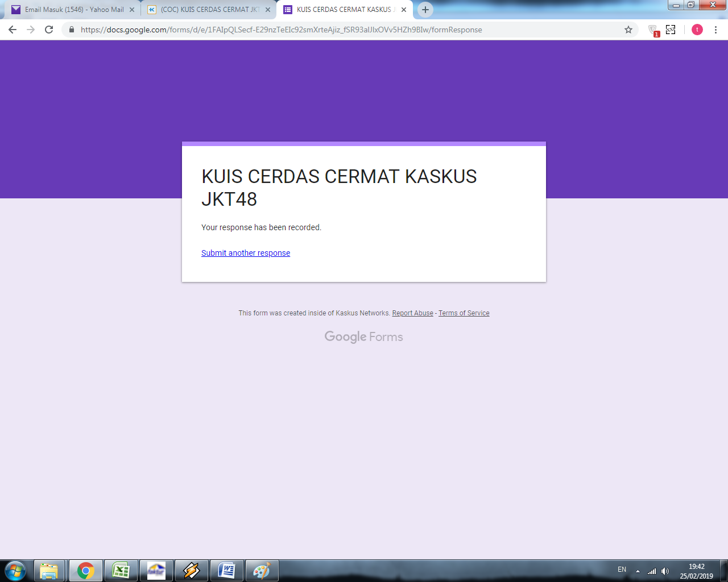728x582 pixels.
Task: Open the Chrome three-dot menu
Action: 715,30
